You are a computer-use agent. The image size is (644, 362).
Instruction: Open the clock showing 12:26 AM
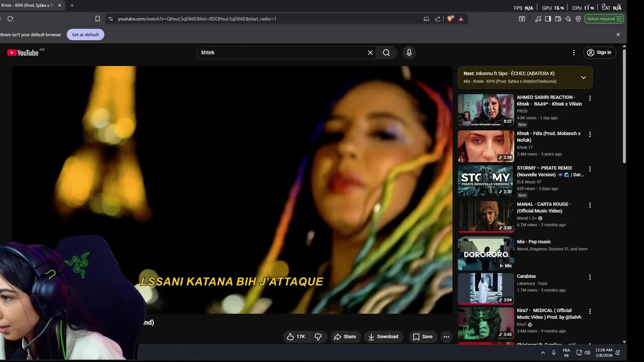[x=604, y=353]
